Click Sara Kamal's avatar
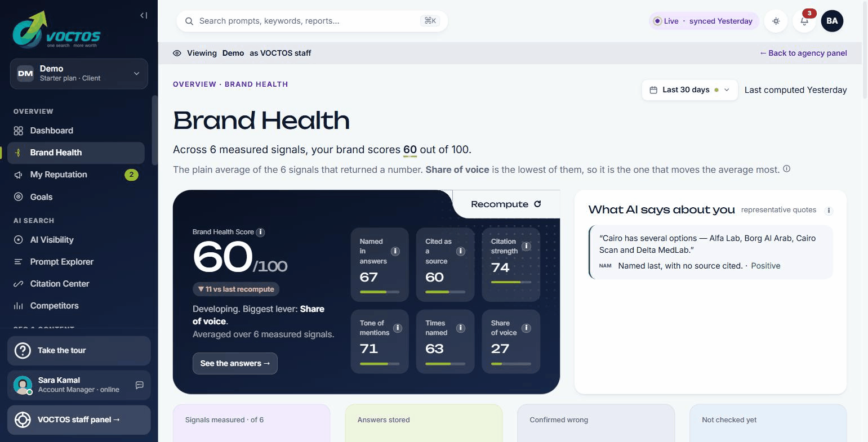This screenshot has width=868, height=442. click(23, 385)
